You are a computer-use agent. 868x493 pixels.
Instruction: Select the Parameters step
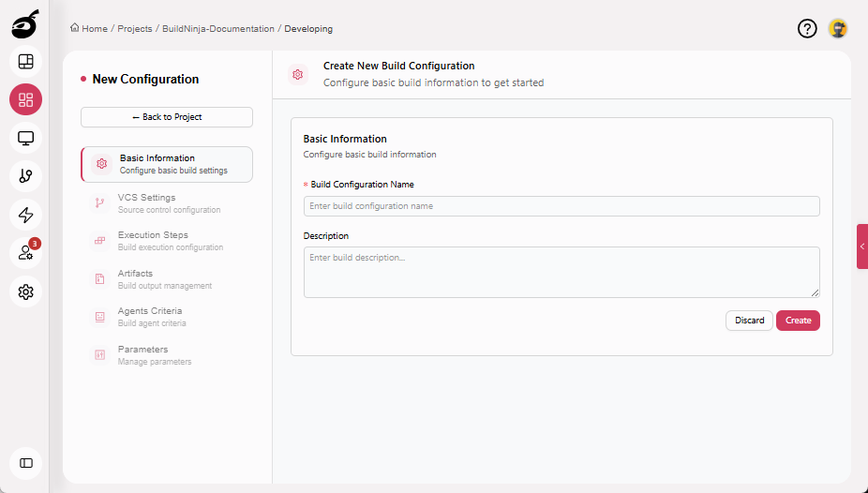(167, 354)
